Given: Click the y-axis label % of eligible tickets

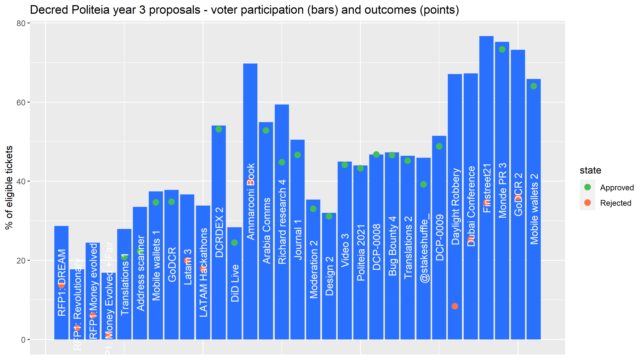Looking at the screenshot, I should click(9, 188).
